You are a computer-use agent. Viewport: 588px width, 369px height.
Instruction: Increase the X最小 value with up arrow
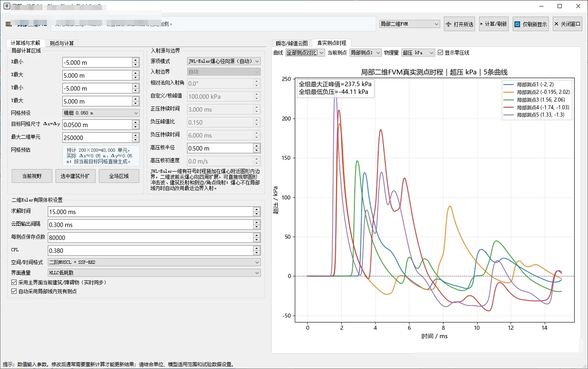(136, 60)
